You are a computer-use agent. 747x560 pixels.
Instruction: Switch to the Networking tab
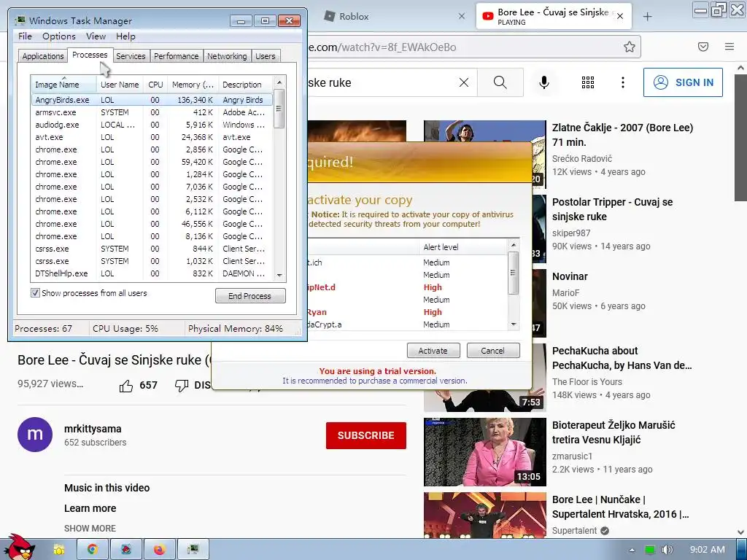pos(227,56)
